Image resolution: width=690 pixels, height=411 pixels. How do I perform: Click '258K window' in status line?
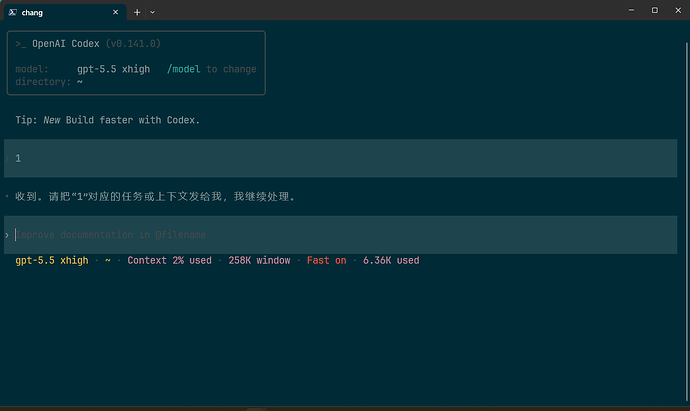pyautogui.click(x=259, y=261)
